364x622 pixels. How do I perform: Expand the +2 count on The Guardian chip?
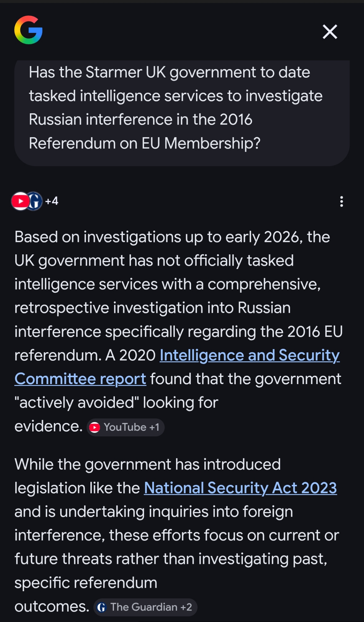(x=186, y=607)
